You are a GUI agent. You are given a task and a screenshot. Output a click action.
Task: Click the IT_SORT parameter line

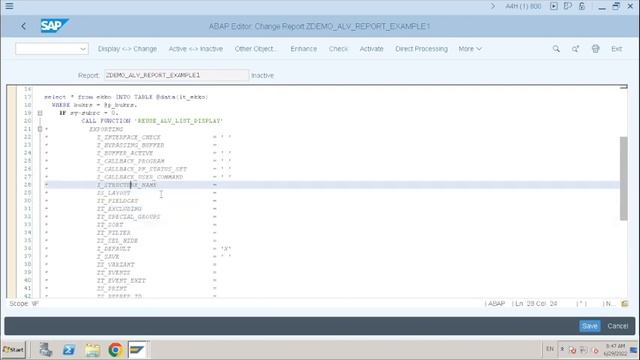110,224
